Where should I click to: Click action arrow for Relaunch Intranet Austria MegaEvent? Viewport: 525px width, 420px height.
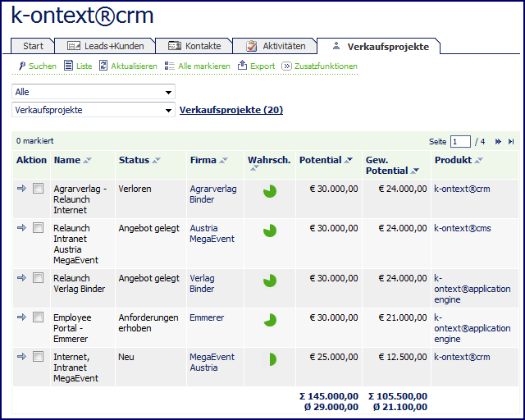(x=22, y=228)
